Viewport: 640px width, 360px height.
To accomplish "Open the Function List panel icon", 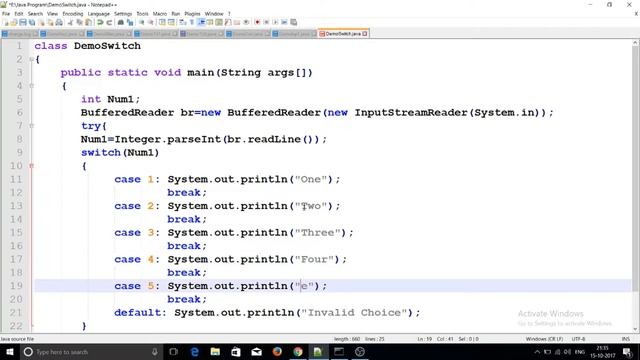I will pyautogui.click(x=227, y=22).
